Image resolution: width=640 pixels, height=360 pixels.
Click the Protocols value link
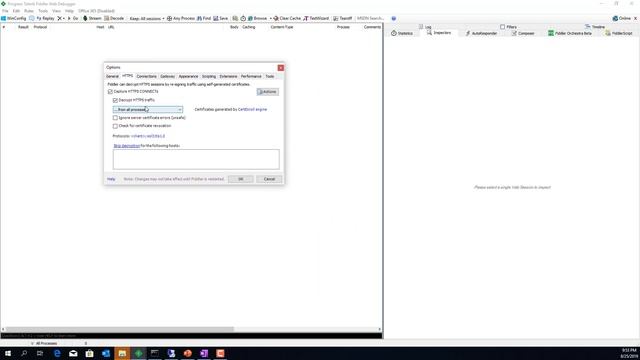click(x=148, y=136)
